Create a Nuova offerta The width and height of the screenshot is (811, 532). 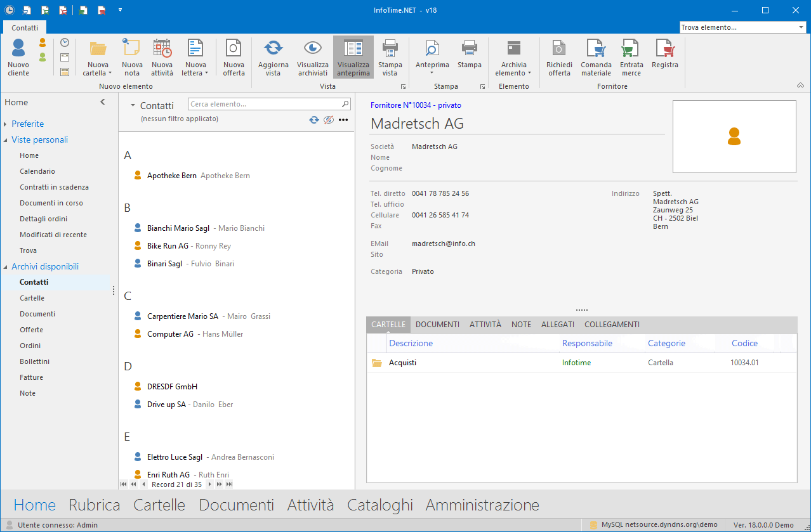click(234, 57)
